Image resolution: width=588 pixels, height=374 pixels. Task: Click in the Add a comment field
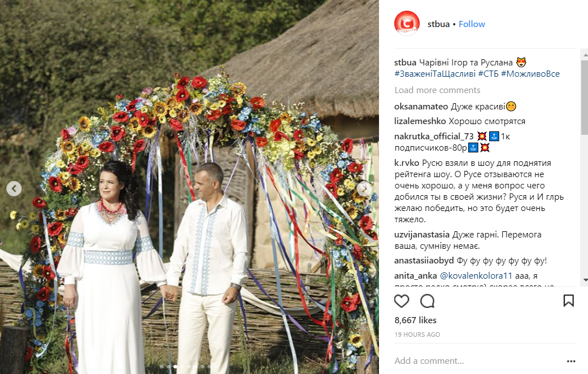pyautogui.click(x=476, y=361)
